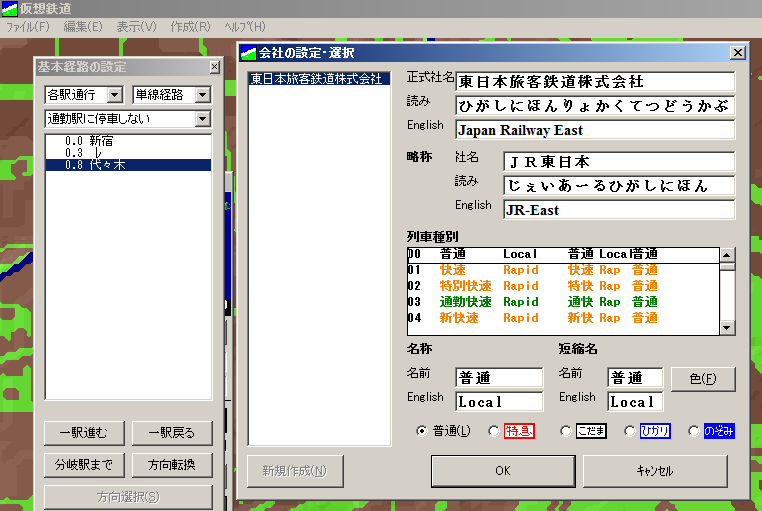Image resolution: width=762 pixels, height=511 pixels.
Task: Select train type row 02 特別快速
Action: tap(563, 286)
